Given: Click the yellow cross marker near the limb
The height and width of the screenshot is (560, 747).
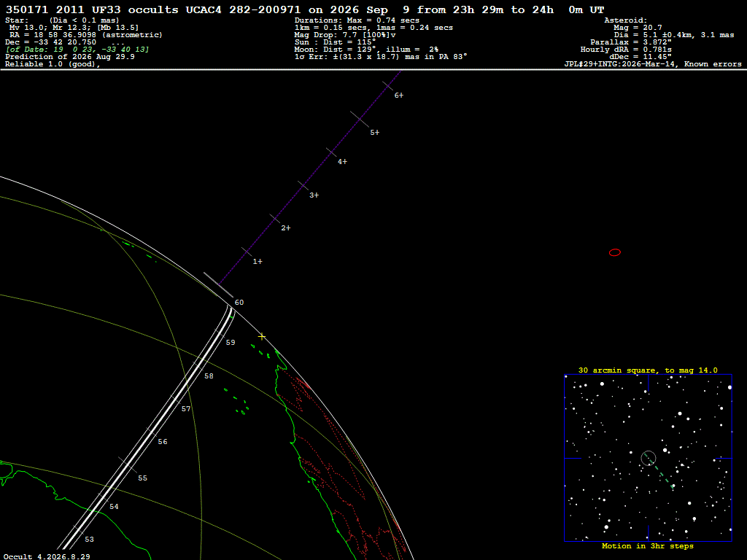Looking at the screenshot, I should point(262,337).
